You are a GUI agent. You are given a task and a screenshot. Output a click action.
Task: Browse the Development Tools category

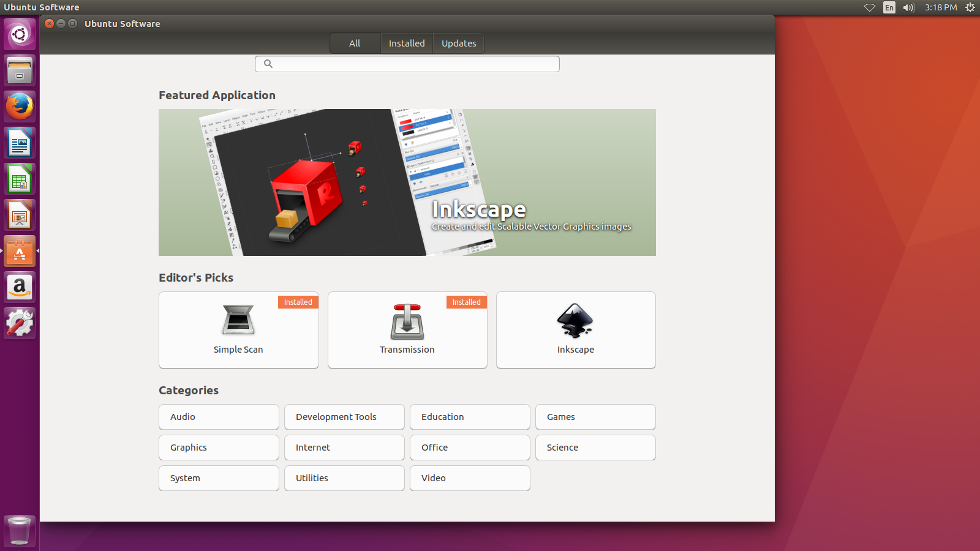click(x=344, y=417)
